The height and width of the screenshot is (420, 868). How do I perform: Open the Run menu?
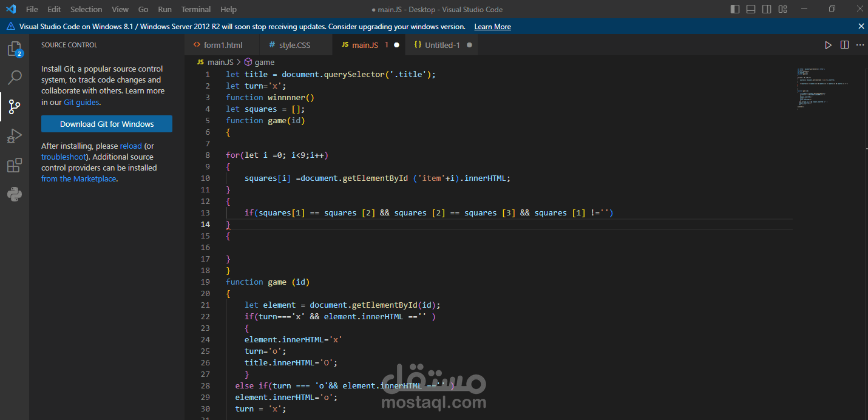(x=164, y=9)
